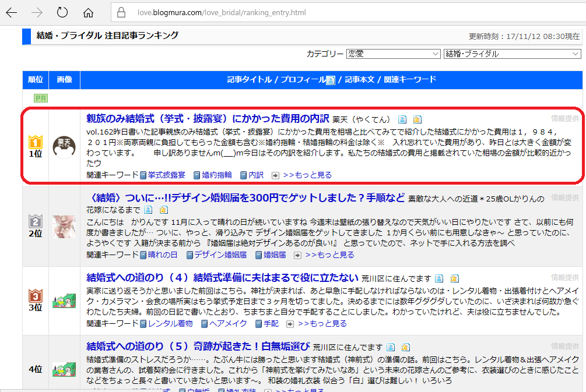The image size is (586, 392).
Task: Click document icon before 挙式披露宴 keyword
Action: (143, 175)
